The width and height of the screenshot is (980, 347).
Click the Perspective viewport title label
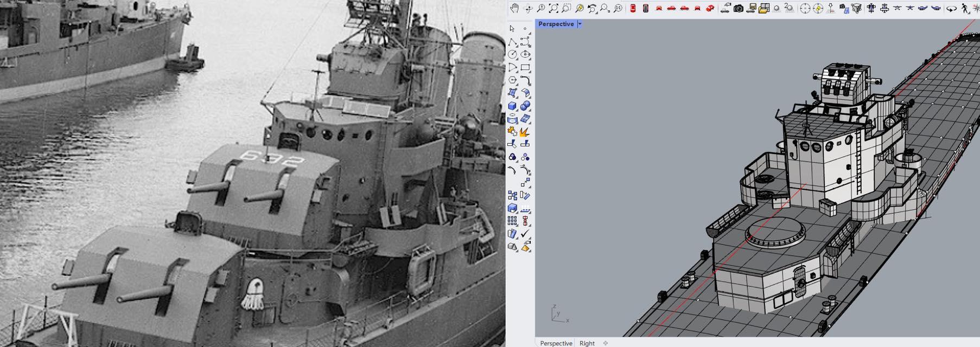click(x=556, y=24)
